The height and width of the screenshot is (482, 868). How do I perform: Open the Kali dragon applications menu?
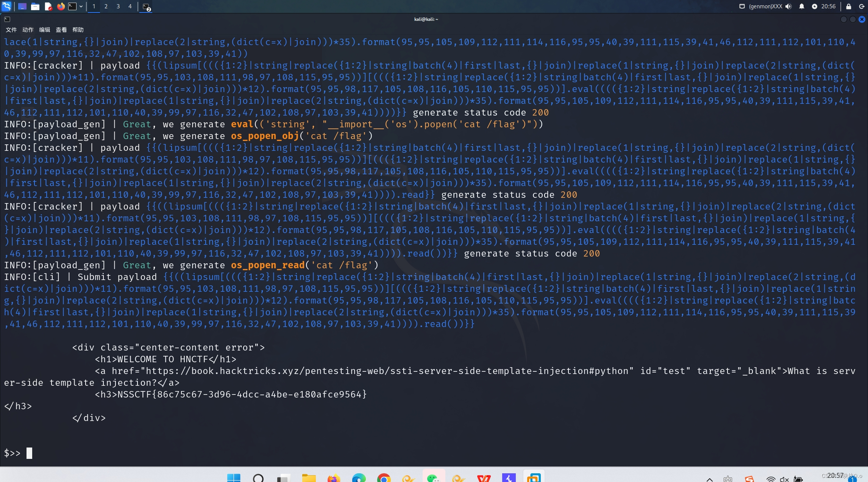point(6,6)
